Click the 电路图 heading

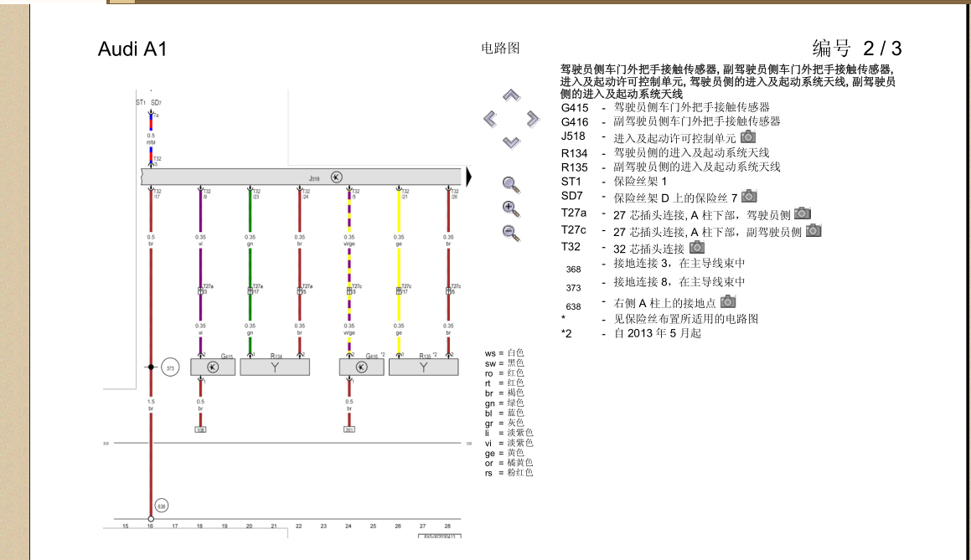500,49
